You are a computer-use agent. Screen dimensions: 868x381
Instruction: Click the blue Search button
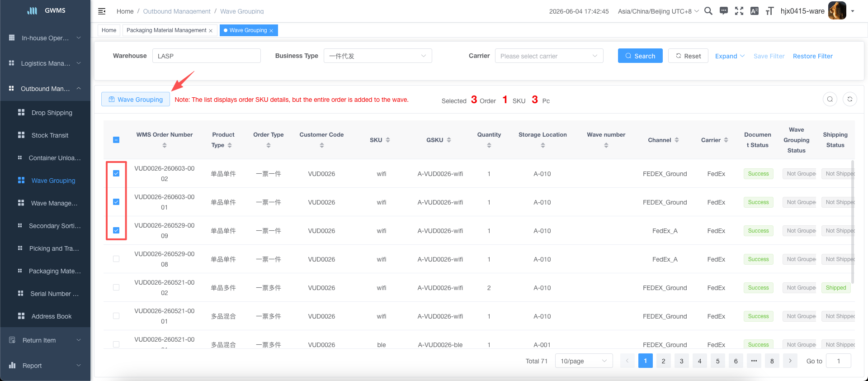pyautogui.click(x=640, y=56)
